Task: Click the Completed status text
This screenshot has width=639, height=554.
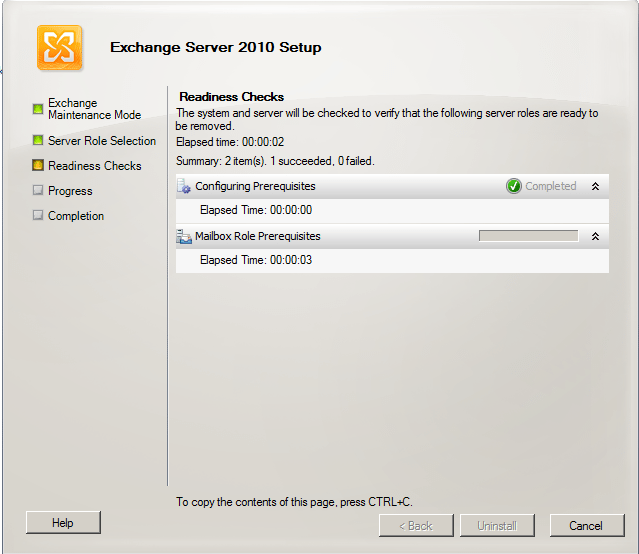Action: (x=551, y=186)
